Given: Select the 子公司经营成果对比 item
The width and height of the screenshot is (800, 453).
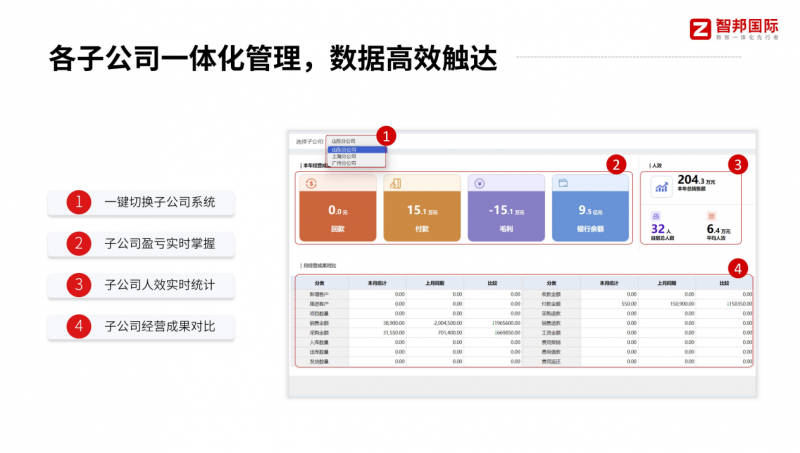Looking at the screenshot, I should click(159, 326).
